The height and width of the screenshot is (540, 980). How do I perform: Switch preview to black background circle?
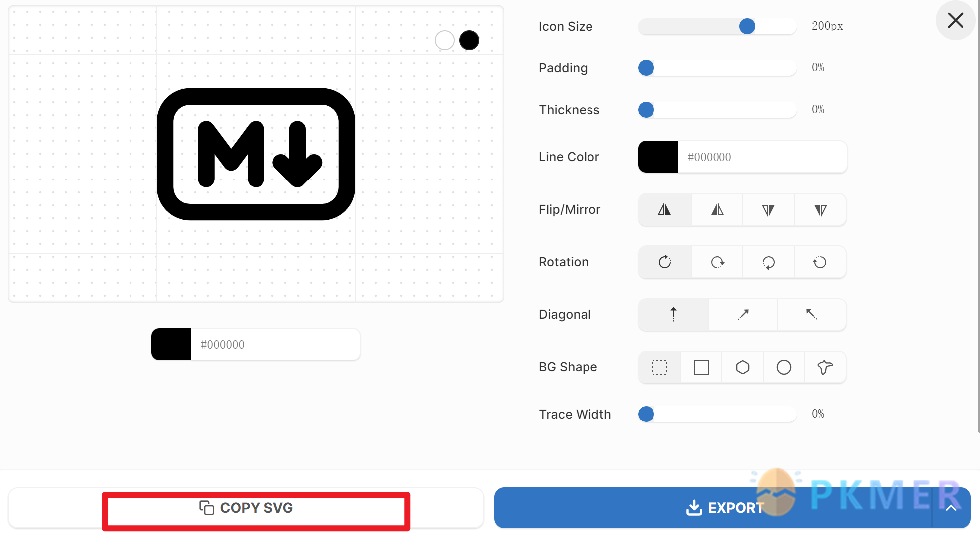click(469, 40)
